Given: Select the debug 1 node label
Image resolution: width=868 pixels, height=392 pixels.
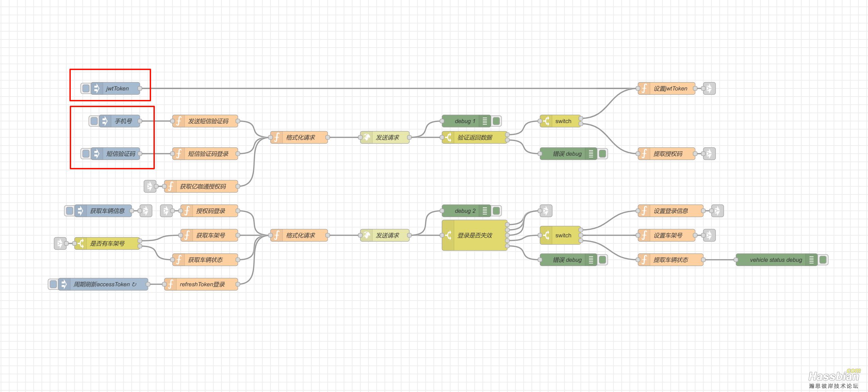Looking at the screenshot, I should pyautogui.click(x=465, y=121).
